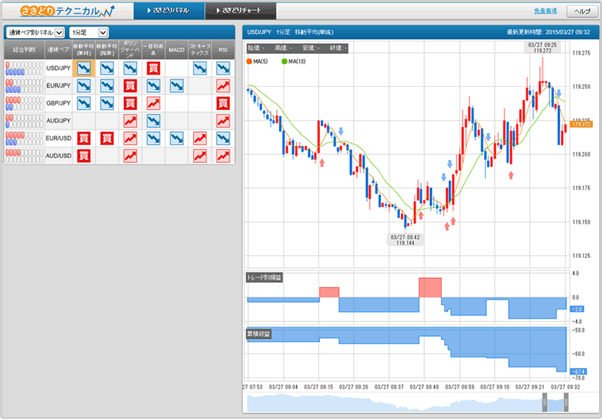Open USD/JPY Stochastics down signal
The width and height of the screenshot is (602, 419).
pos(200,68)
